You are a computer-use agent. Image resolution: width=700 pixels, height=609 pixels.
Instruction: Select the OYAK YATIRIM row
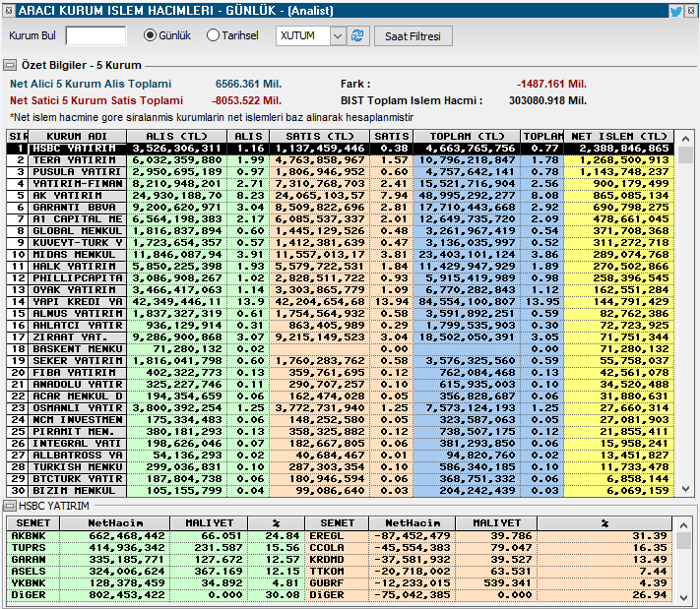pyautogui.click(x=341, y=290)
